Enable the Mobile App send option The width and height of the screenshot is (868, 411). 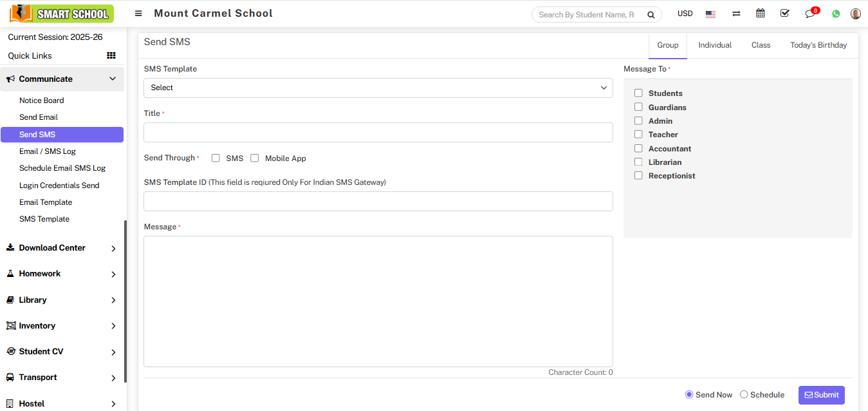[255, 158]
